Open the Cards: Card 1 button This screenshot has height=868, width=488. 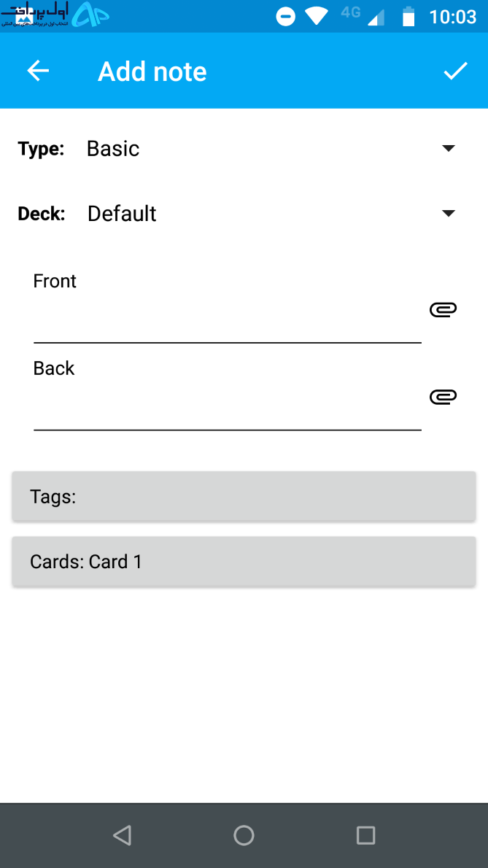point(244,562)
